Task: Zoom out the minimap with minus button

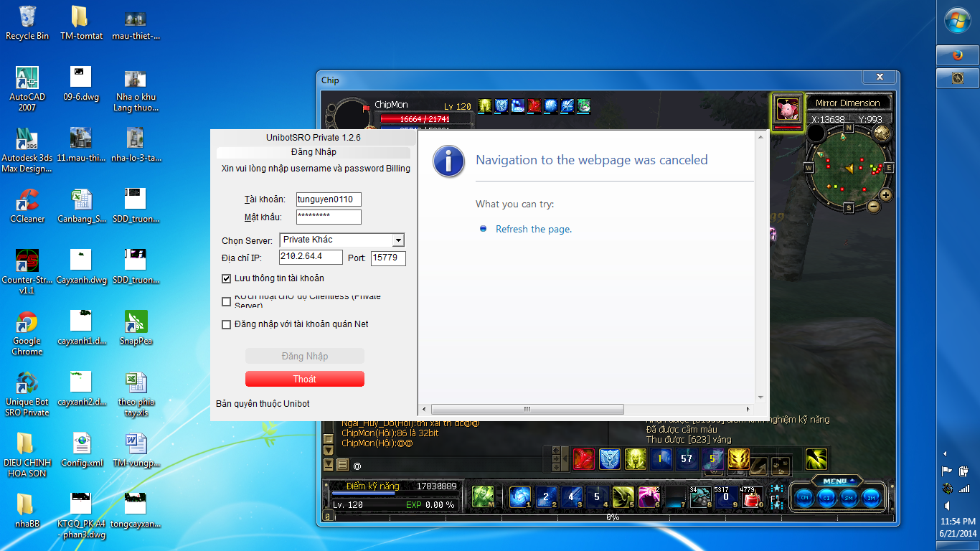Action: pos(874,207)
